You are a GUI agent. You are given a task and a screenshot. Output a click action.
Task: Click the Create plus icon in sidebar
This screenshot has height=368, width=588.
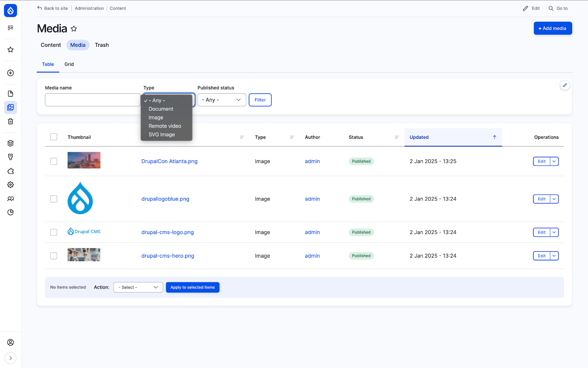[10, 73]
